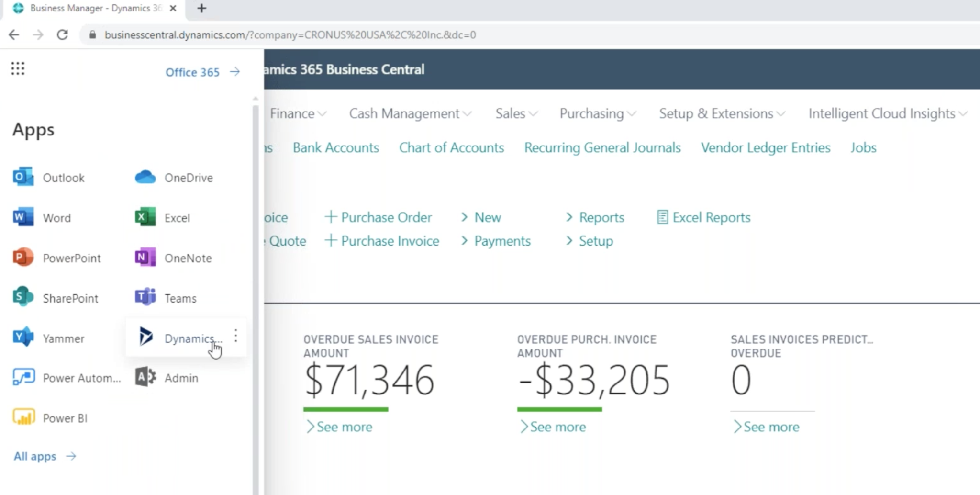Screen dimensions: 980x495
Task: Expand the Reports actions group
Action: [595, 217]
